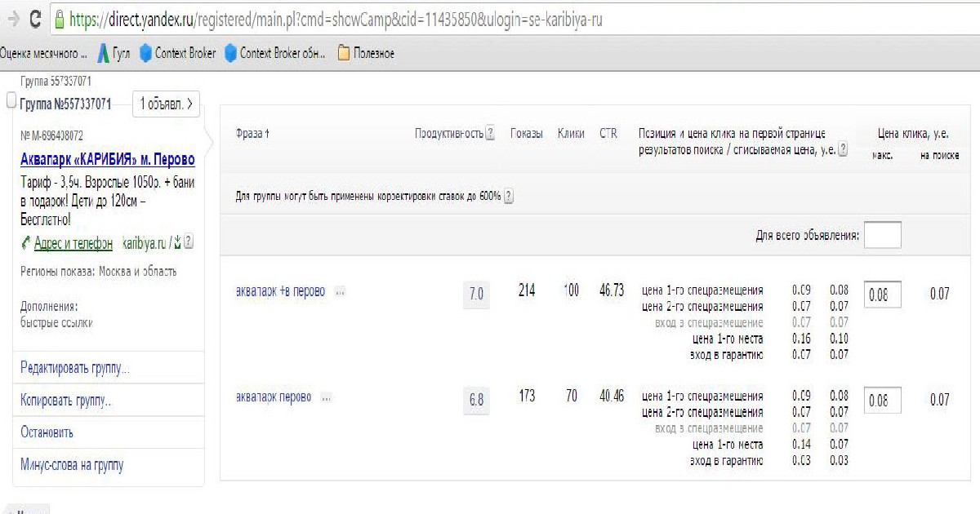Image resolution: width=980 pixels, height=514 pixels.
Task: Sort the table by the Фраза column
Action: coord(252,133)
